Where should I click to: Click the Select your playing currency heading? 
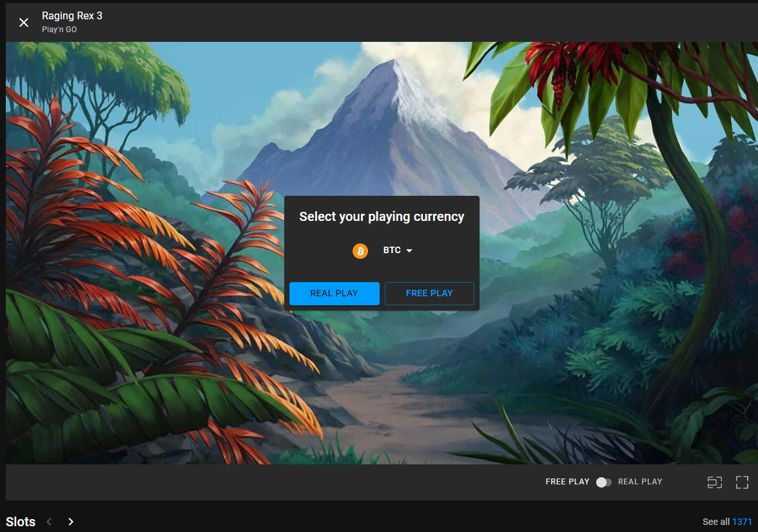coord(382,217)
